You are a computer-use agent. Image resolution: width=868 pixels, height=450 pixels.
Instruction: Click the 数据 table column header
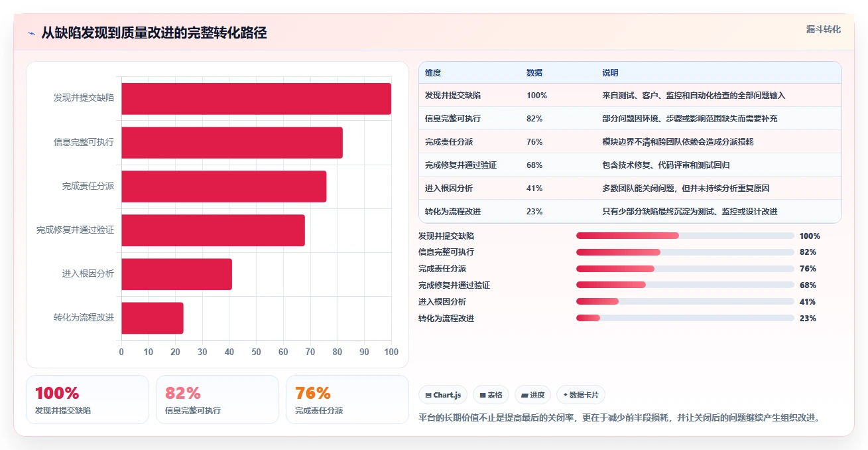click(534, 73)
